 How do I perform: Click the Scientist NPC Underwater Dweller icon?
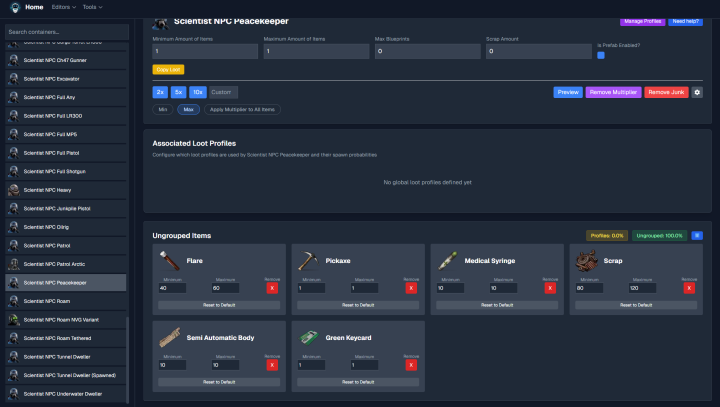click(x=14, y=394)
